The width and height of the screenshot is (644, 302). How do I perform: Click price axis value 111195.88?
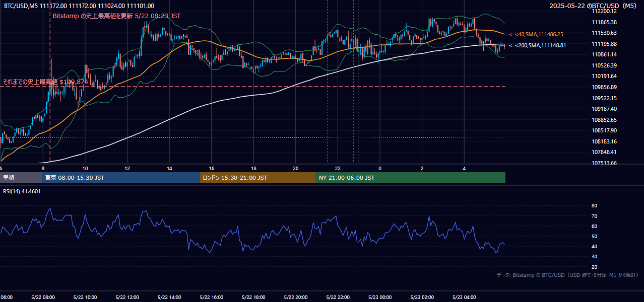click(605, 44)
